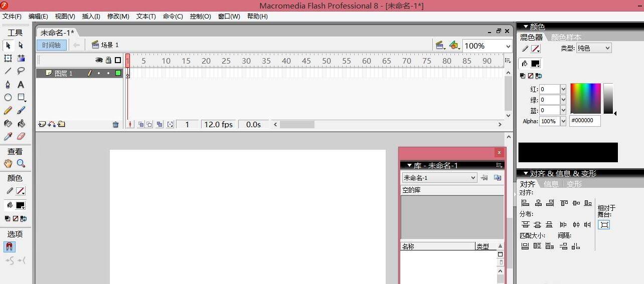Click match width icon
644x284 pixels.
coord(526,246)
